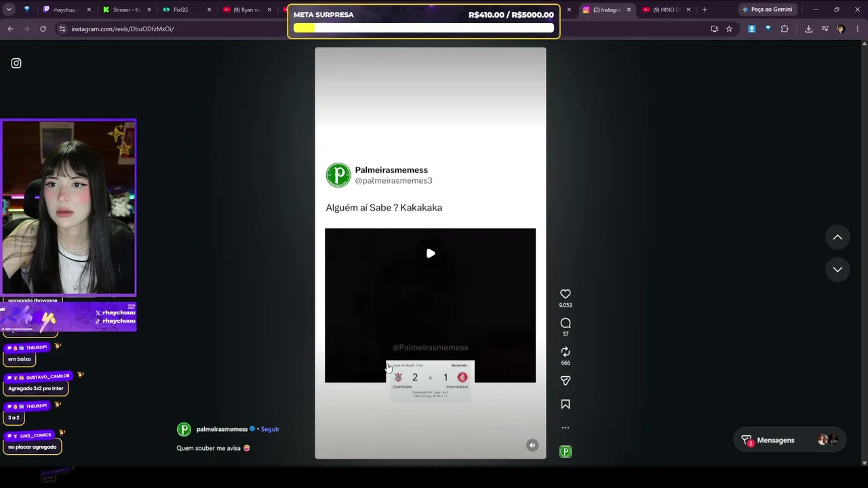
Task: Open the media controls icon
Action: tap(825, 29)
